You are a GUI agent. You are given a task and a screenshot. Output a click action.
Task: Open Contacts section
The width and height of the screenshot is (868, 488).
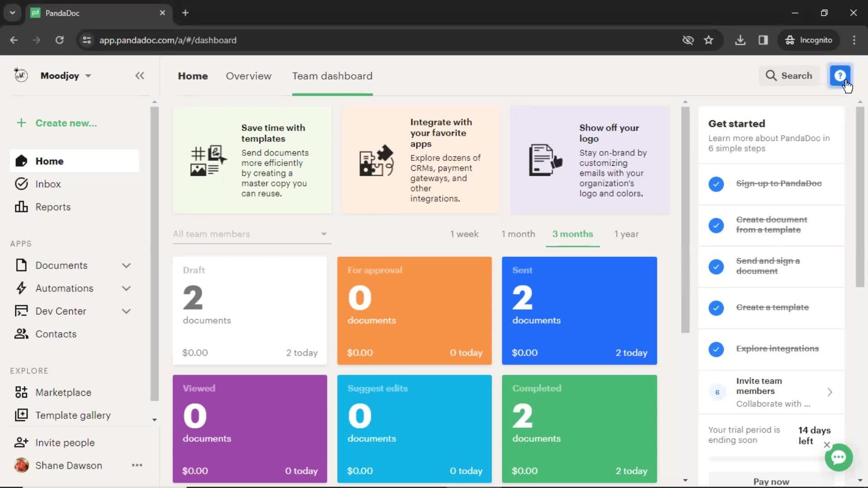pyautogui.click(x=56, y=334)
